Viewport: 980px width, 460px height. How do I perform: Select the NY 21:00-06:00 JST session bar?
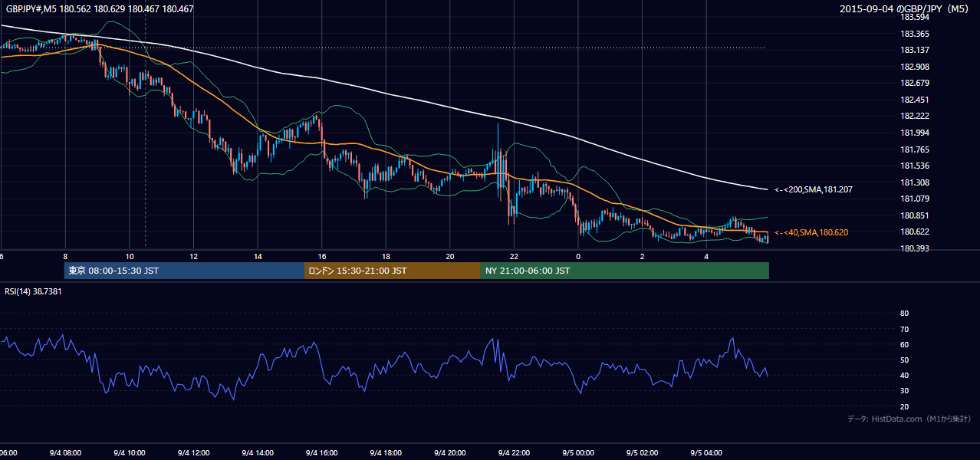pos(625,271)
